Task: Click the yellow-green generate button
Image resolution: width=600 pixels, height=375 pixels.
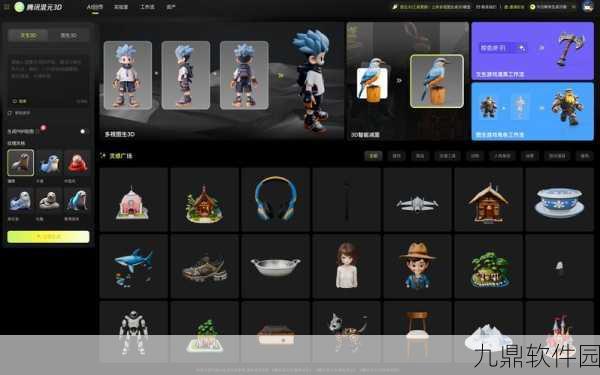Action: tap(48, 236)
